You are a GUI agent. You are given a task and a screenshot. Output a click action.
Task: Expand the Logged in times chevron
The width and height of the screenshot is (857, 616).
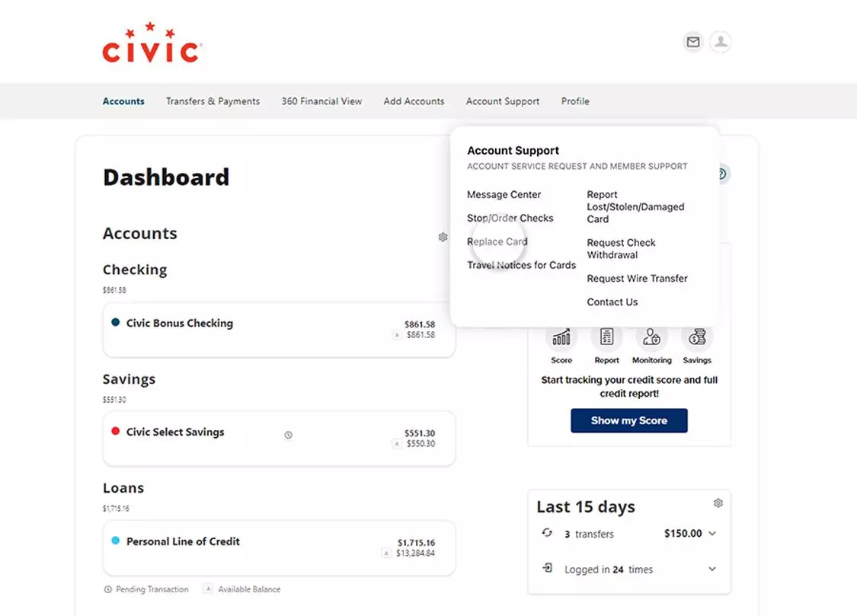point(712,570)
